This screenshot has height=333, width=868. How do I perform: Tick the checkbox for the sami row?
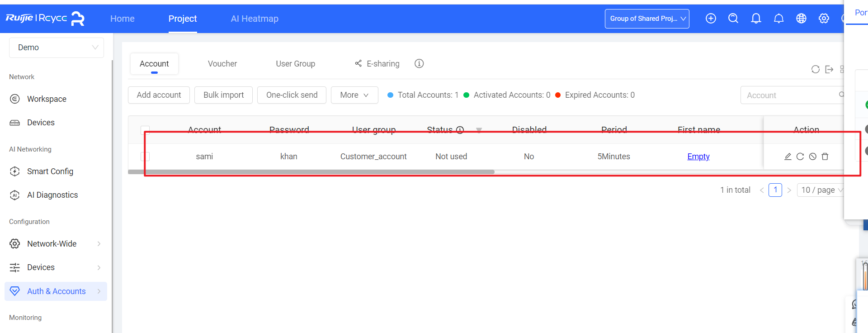pyautogui.click(x=145, y=157)
